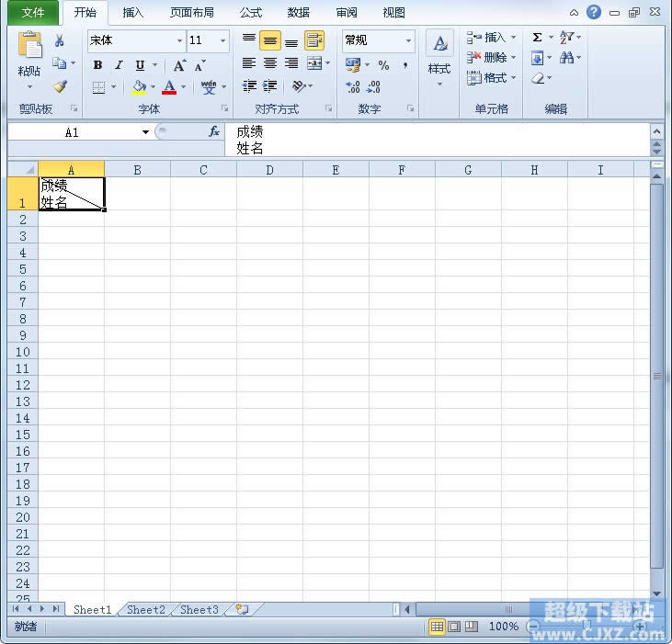Click the merge and center icon
Screen dimensions: 672x644
coord(314,63)
